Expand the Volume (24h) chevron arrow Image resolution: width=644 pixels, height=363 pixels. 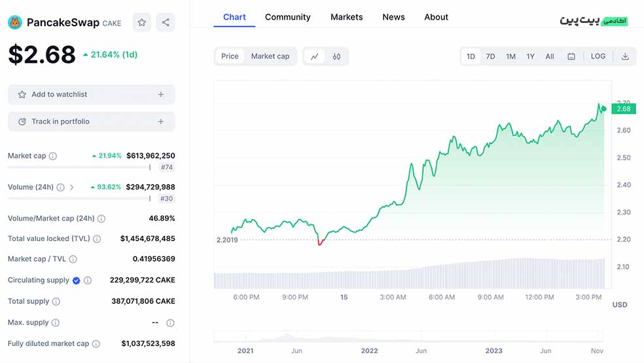tap(72, 187)
